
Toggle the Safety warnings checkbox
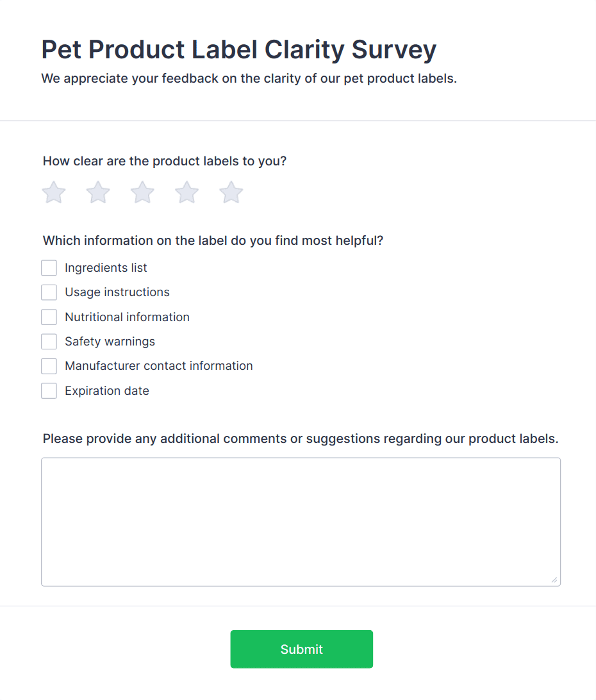[x=49, y=342]
